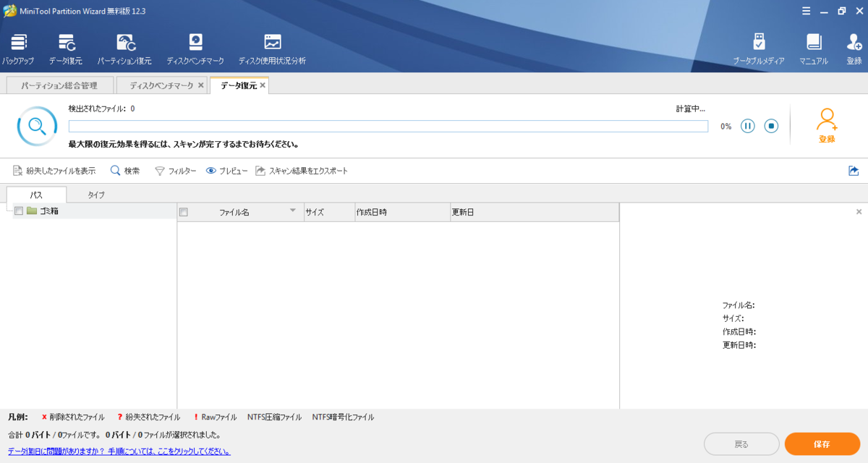The width and height of the screenshot is (868, 463).
Task: Open the パーティション復元 tool
Action: pyautogui.click(x=125, y=43)
